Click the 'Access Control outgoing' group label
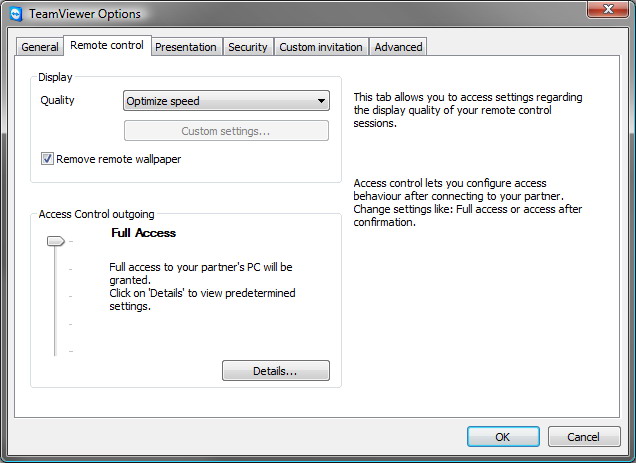Viewport: 636px width, 463px height. [97, 214]
